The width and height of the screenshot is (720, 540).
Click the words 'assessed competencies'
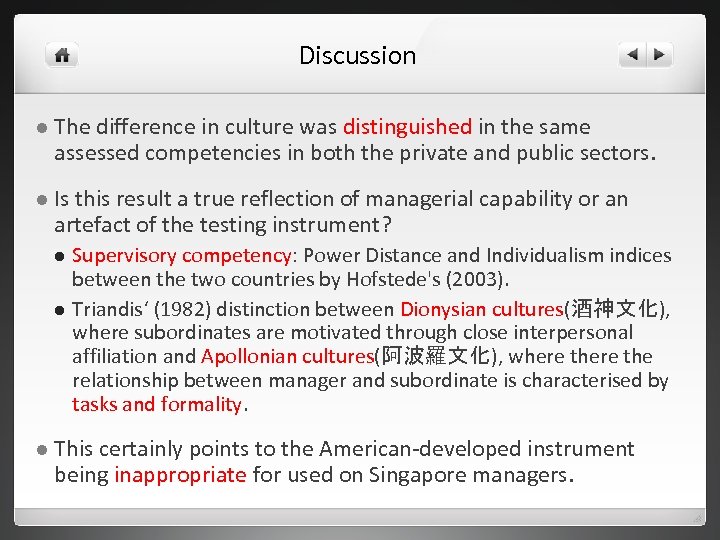point(167,153)
